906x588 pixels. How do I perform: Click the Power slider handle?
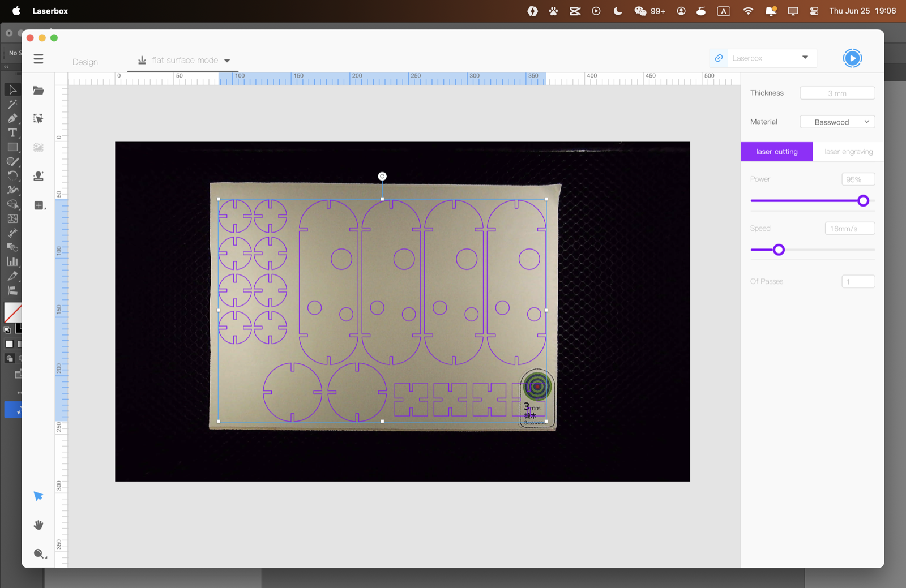pyautogui.click(x=863, y=201)
